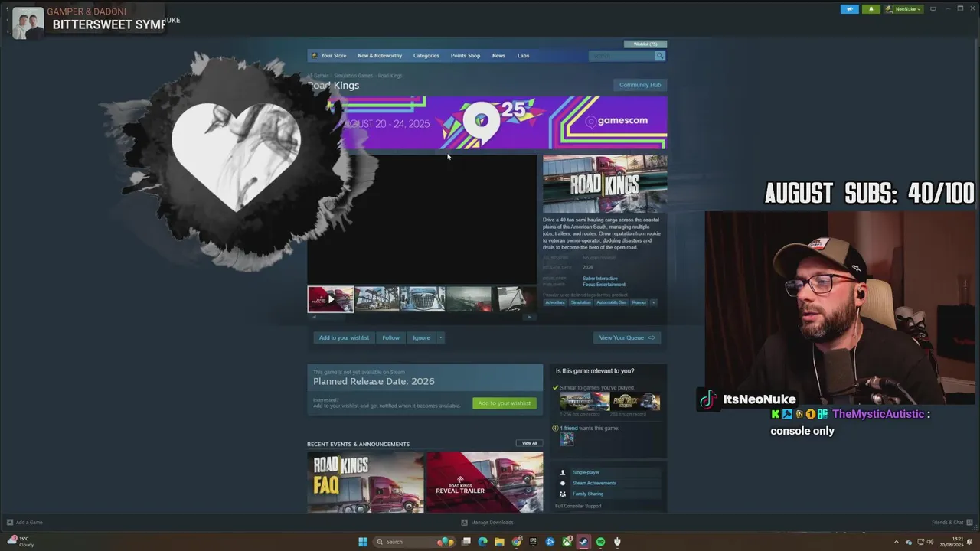Open Microsoft Edge from the taskbar

click(x=482, y=542)
